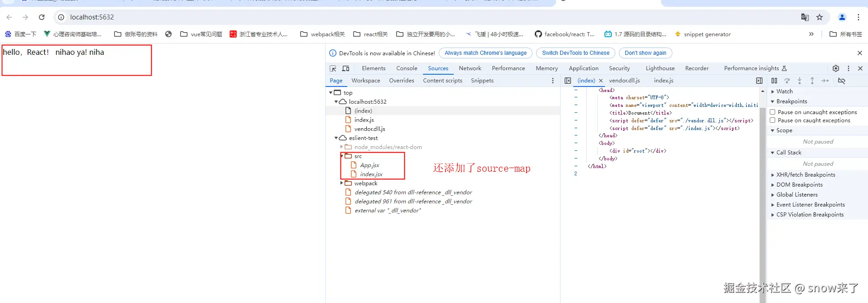Open index.jsx in the src folder
The image size is (868, 303).
(371, 174)
